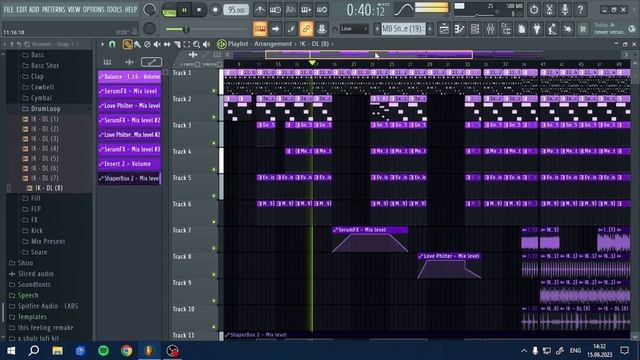Screen dimensions: 640x360
Task: Open help with the question mark icon
Action: (580, 9)
